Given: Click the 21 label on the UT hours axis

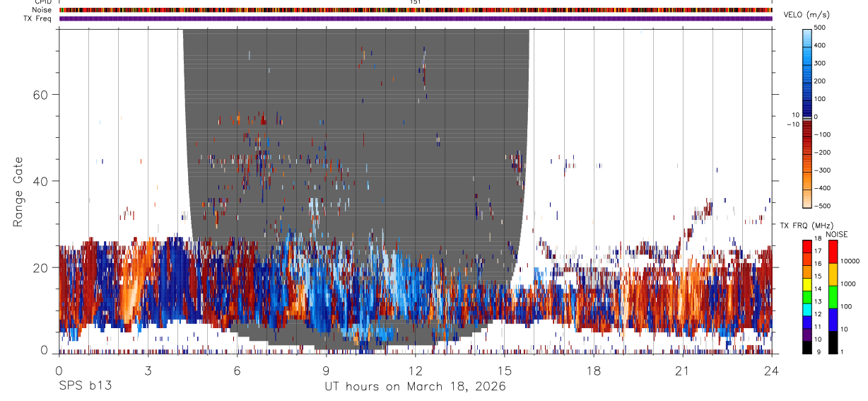Looking at the screenshot, I should 683,371.
